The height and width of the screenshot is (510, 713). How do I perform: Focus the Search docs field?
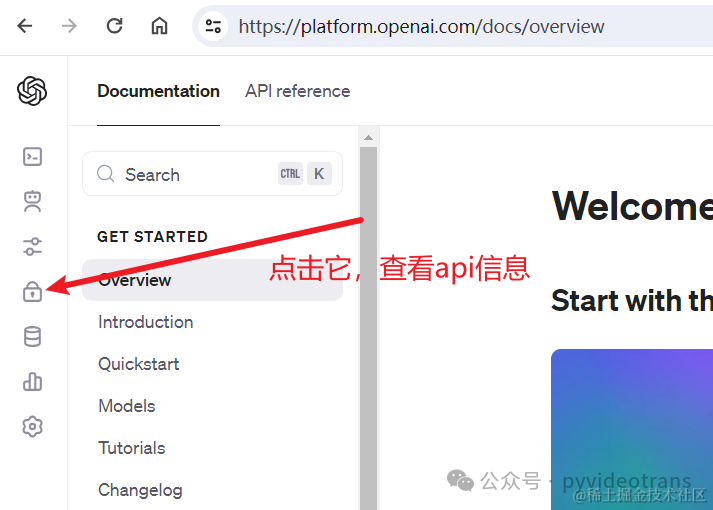[x=212, y=174]
